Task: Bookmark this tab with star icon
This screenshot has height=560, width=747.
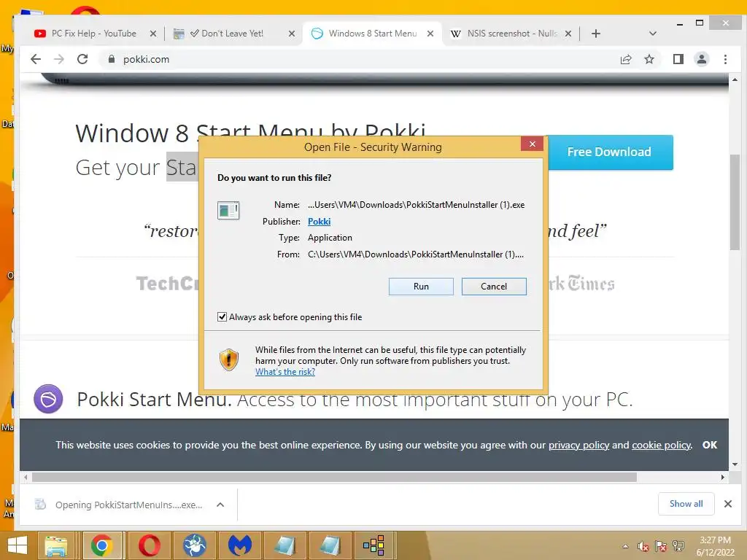Action: tap(649, 59)
